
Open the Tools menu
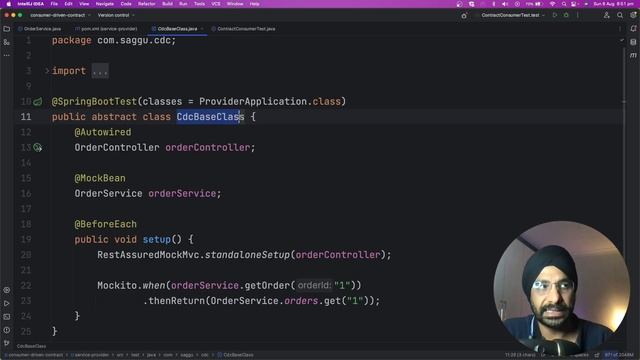[199, 4]
